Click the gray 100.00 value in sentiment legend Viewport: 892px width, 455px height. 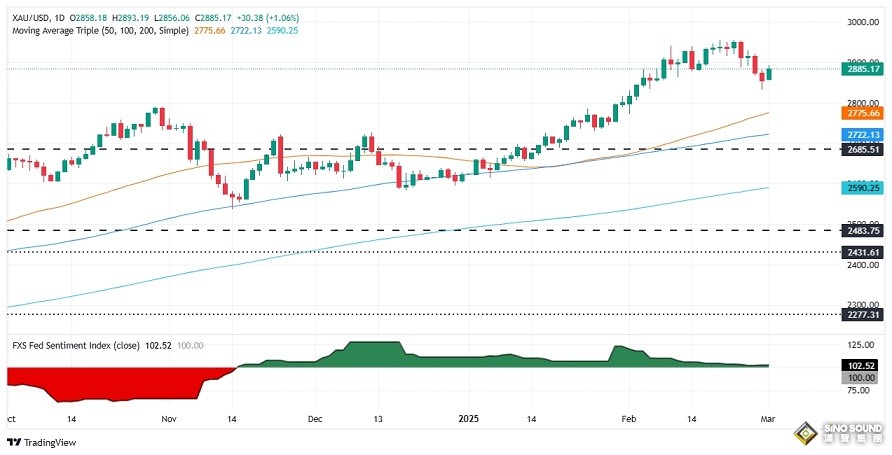click(191, 345)
